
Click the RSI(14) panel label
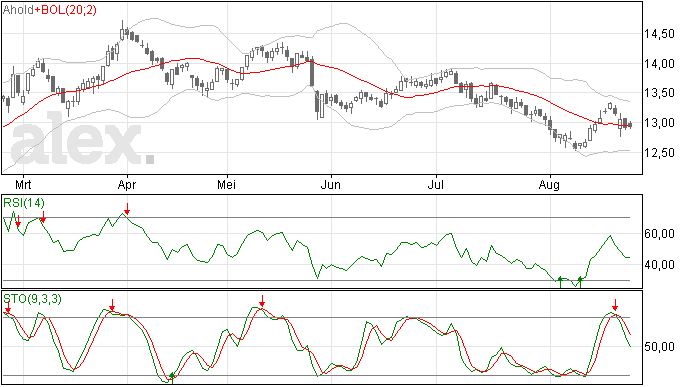pos(24,203)
